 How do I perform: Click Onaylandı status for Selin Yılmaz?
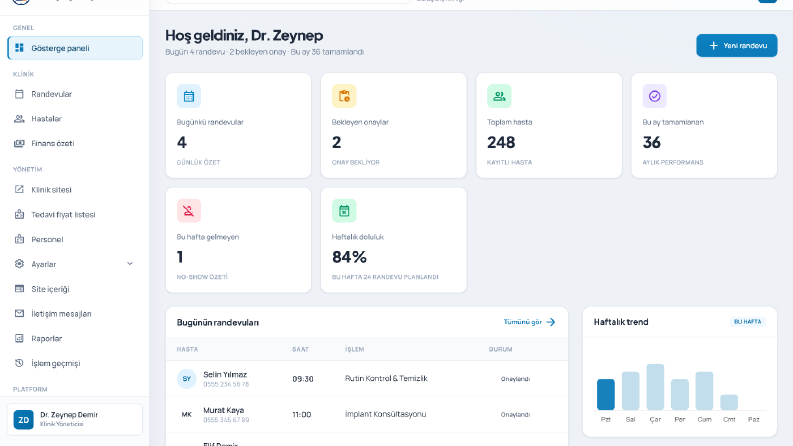(x=515, y=379)
